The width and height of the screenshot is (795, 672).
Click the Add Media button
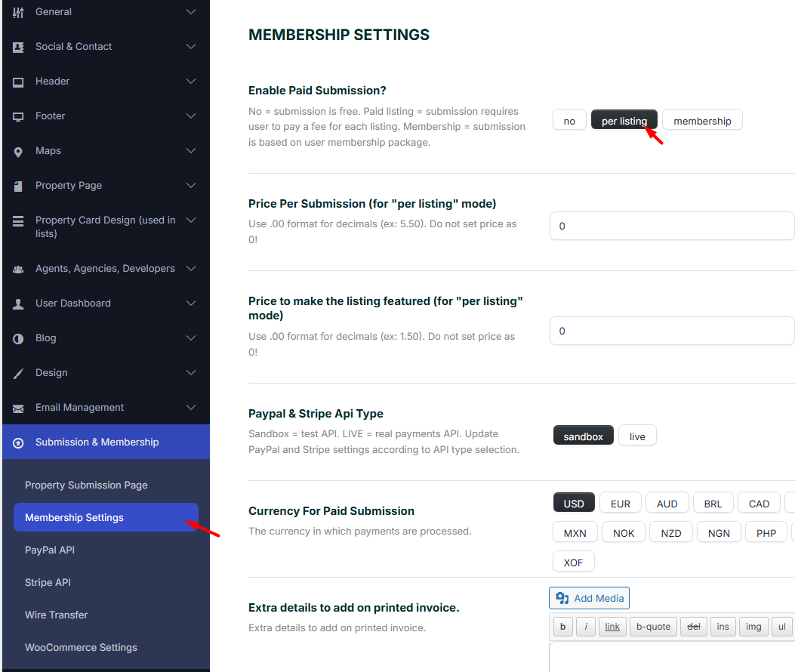(x=589, y=598)
